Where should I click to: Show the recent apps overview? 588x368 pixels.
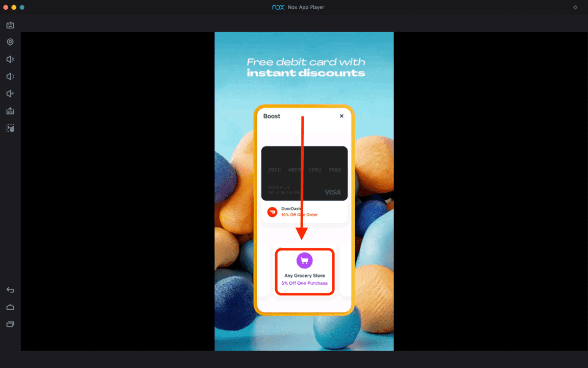(x=10, y=324)
